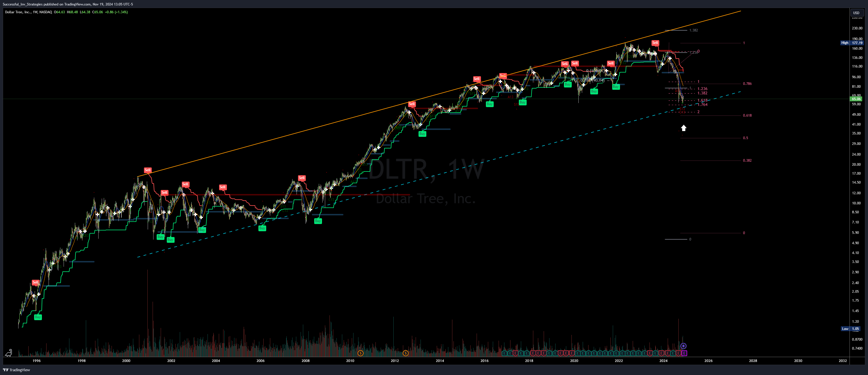Click the 0.382 Fibonacci level label

(x=747, y=160)
